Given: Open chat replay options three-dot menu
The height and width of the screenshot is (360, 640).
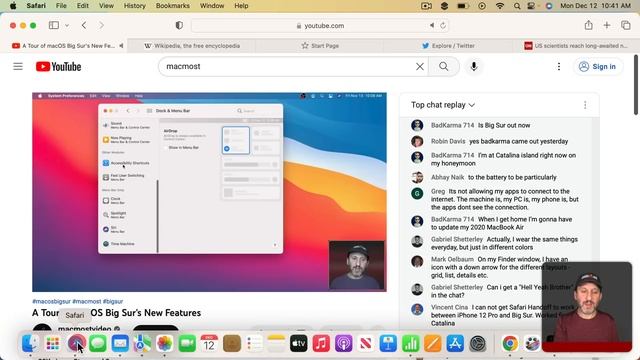Looking at the screenshot, I should click(585, 105).
